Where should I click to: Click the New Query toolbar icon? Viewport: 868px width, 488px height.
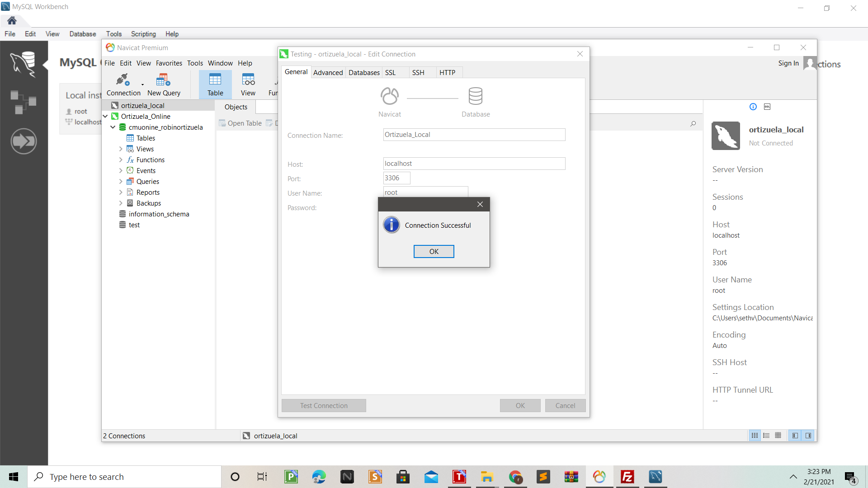[164, 84]
